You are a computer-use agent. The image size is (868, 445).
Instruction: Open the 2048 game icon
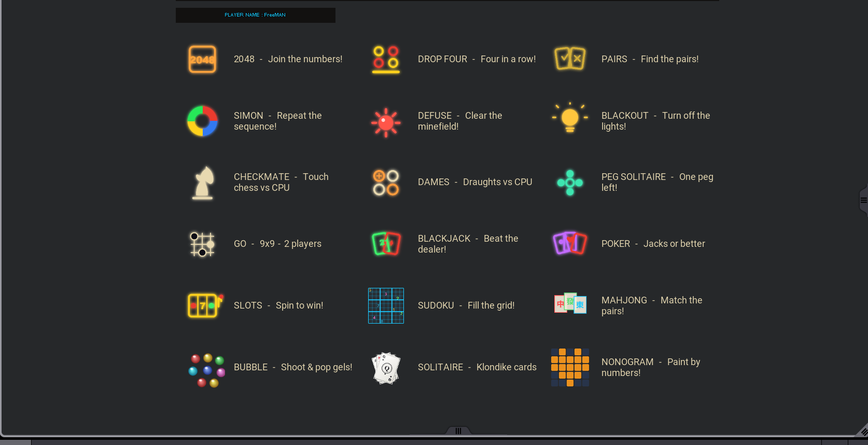(x=202, y=59)
